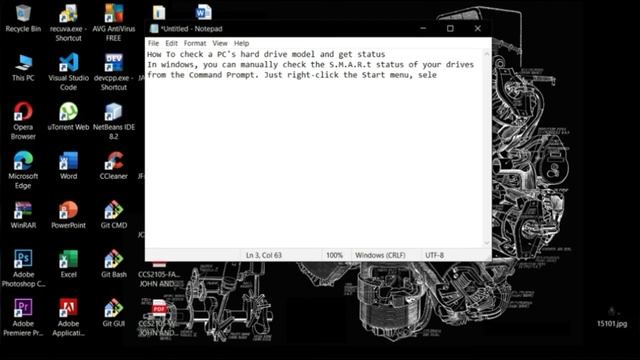Screen dimensions: 640x360
Task: Select the Adobe Application Manager icon
Action: 68,318
